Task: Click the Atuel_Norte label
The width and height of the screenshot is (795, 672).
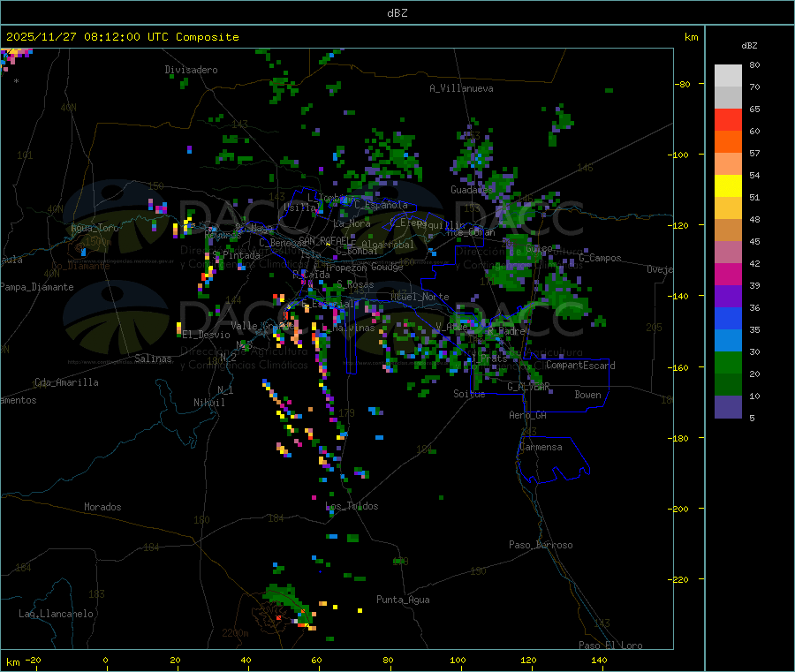Action: [420, 297]
